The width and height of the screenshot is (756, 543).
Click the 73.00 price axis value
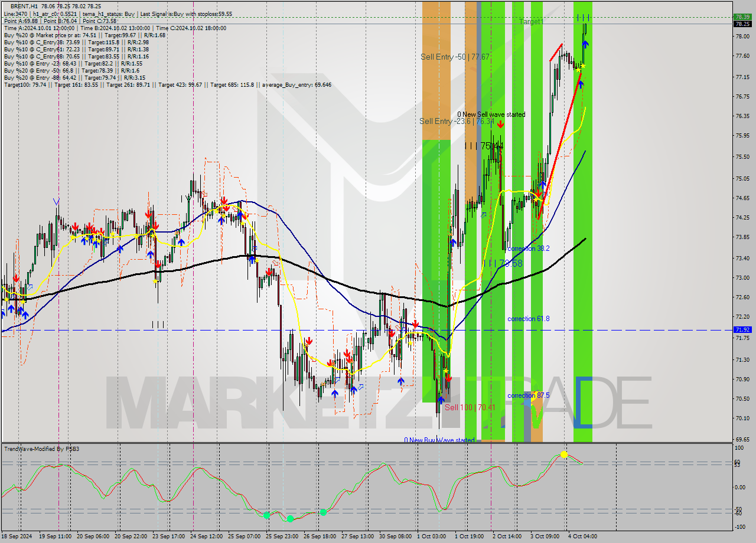pyautogui.click(x=742, y=278)
